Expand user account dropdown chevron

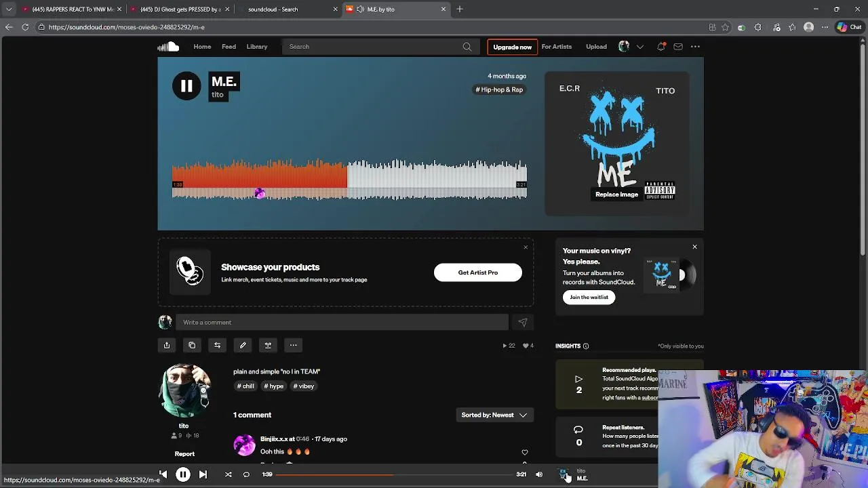click(x=639, y=47)
